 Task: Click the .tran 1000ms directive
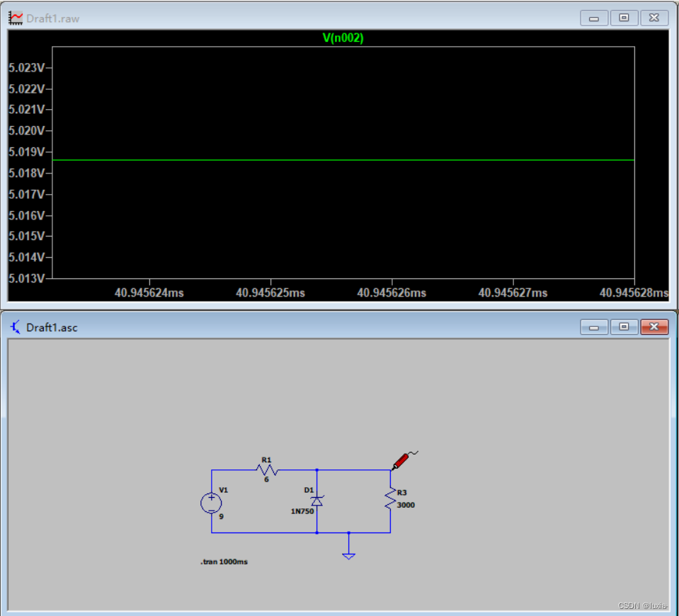click(224, 562)
